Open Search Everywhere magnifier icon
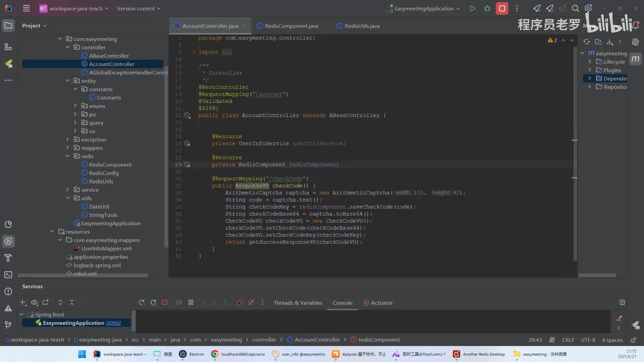644x362 pixels. pos(576,9)
